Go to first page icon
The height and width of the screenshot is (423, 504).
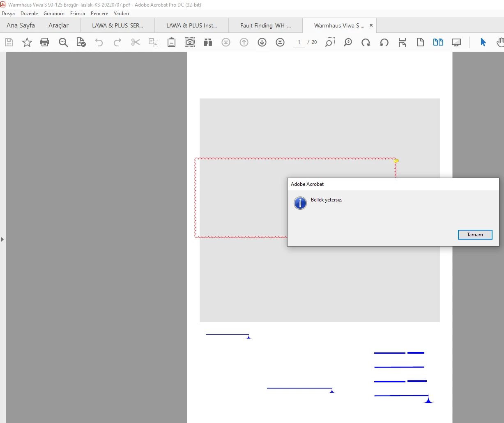point(226,42)
